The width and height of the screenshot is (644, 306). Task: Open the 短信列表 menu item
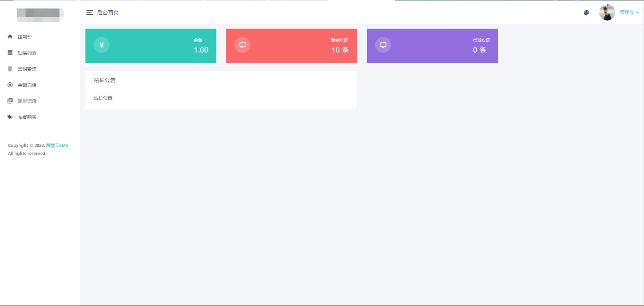point(27,53)
